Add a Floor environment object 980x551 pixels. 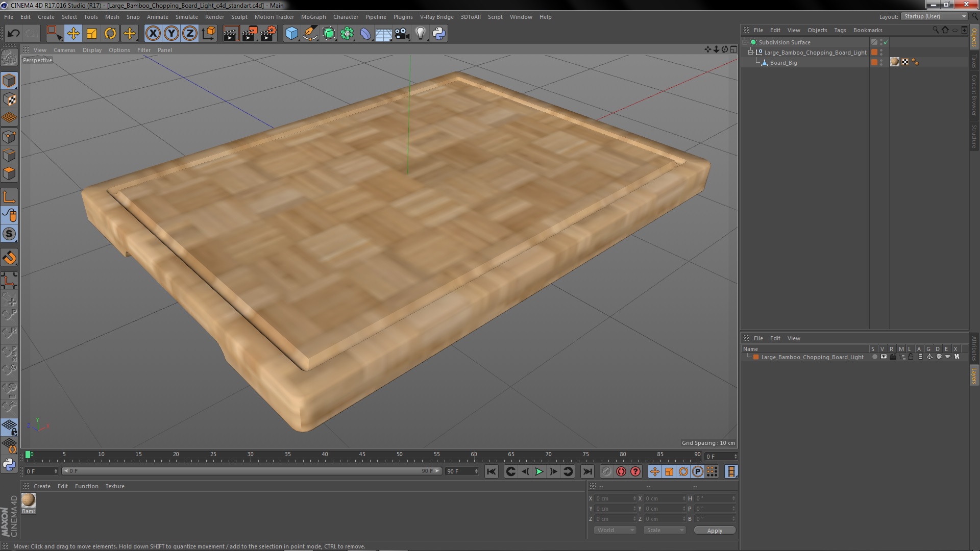click(383, 34)
